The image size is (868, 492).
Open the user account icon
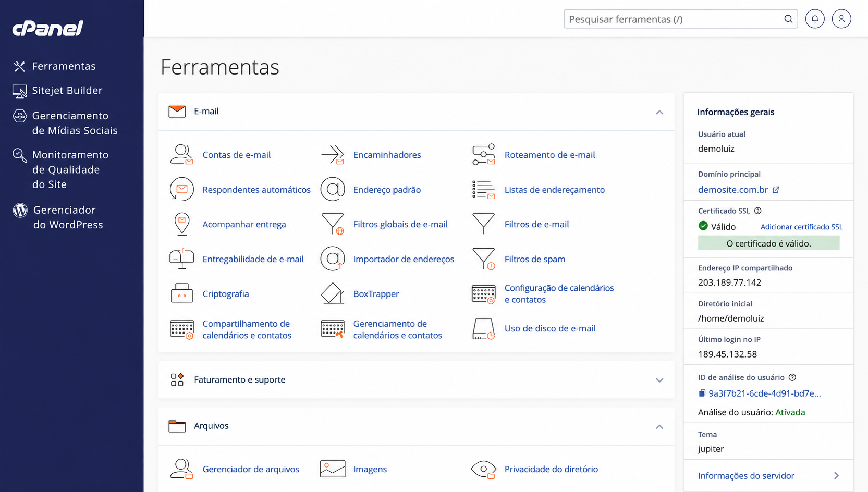(841, 19)
